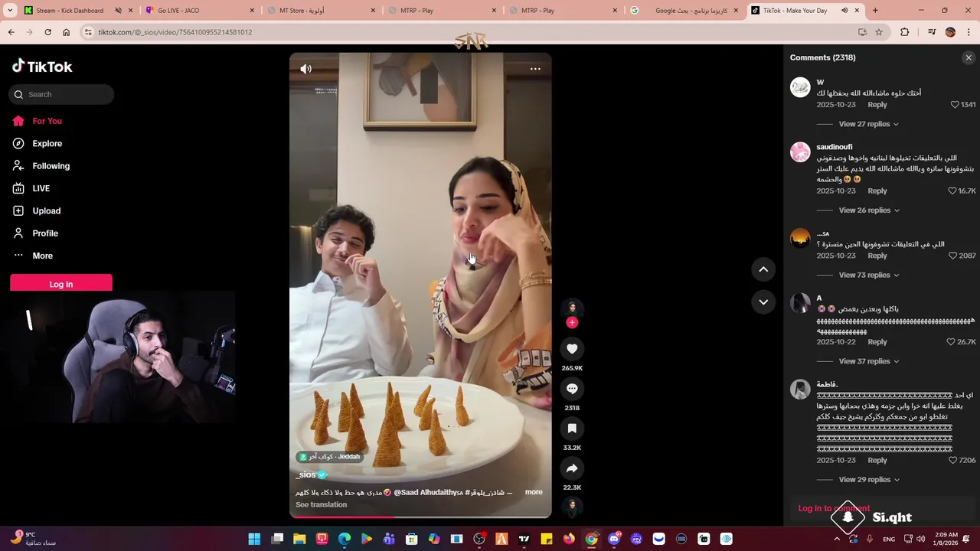Like the video with heart icon

pyautogui.click(x=572, y=349)
